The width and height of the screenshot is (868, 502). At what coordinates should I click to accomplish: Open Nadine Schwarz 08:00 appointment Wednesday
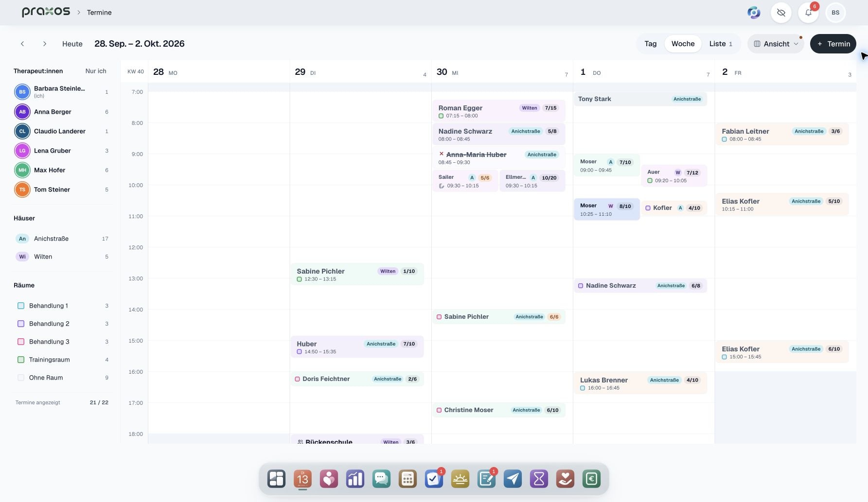click(498, 135)
